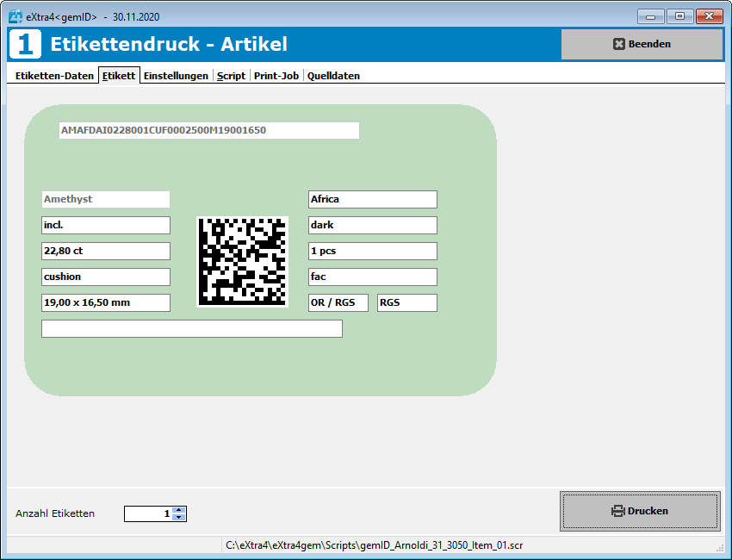The height and width of the screenshot is (560, 732).
Task: Go to the Script tab
Action: 231,76
